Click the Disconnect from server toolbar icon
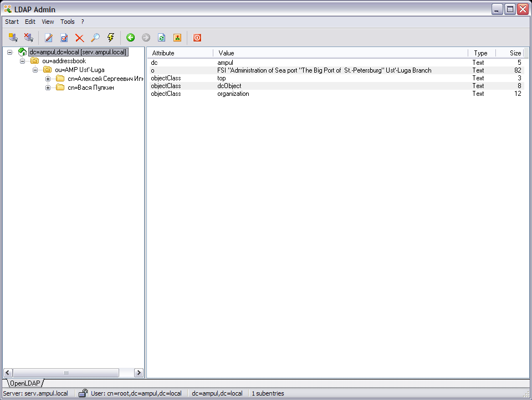Viewport: 532px width, 400px height. coord(28,38)
